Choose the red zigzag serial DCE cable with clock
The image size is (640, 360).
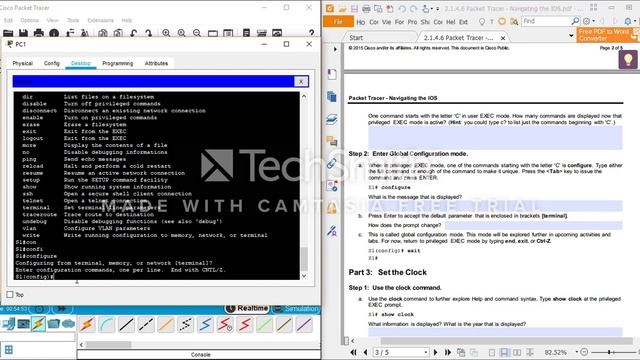click(225, 324)
